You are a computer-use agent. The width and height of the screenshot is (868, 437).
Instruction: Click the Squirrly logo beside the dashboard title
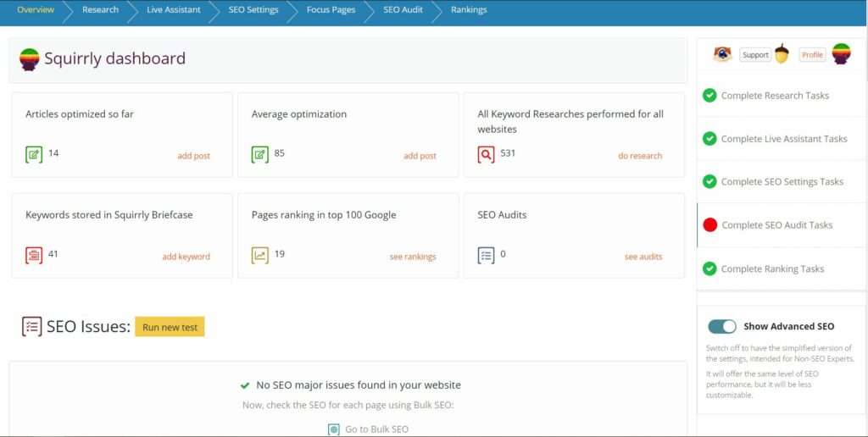[30, 59]
